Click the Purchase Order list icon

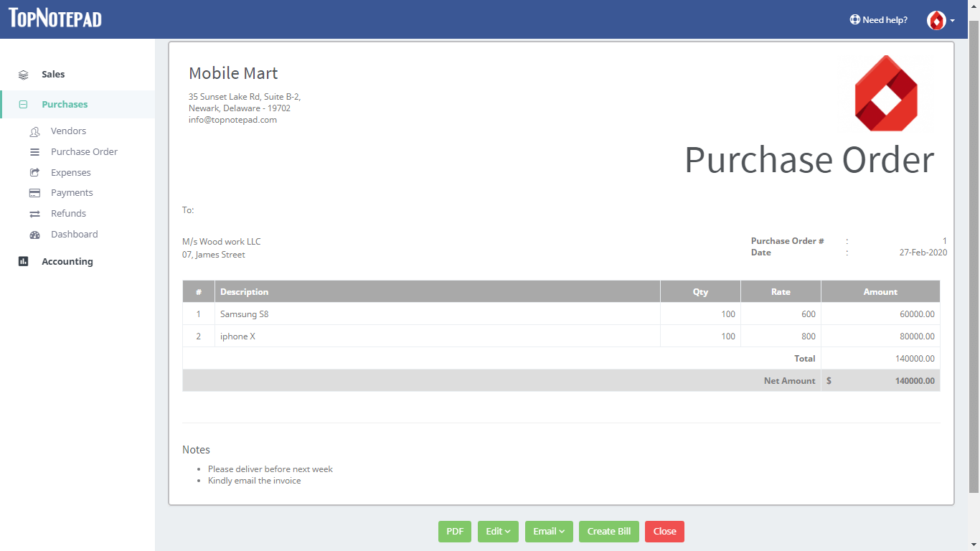[34, 152]
